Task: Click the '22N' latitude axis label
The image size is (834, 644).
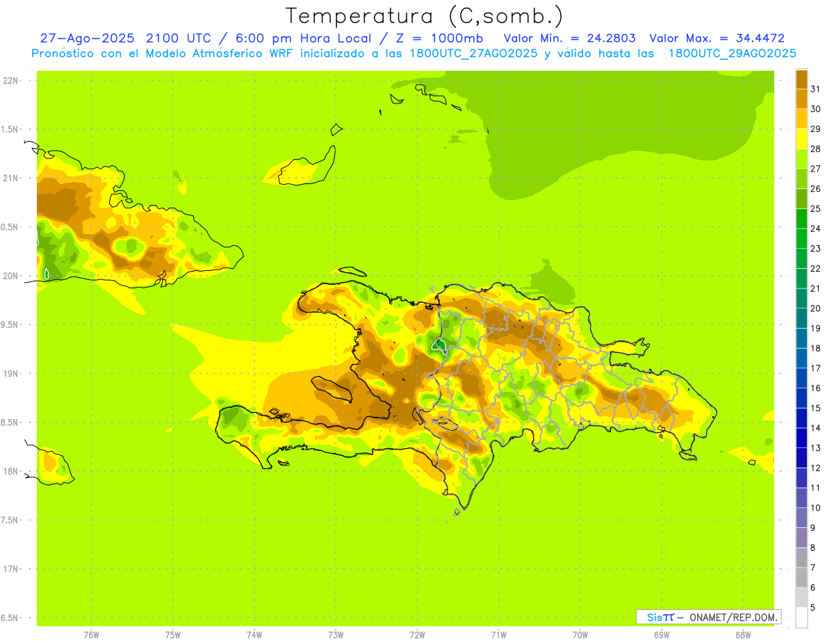Action: pos(11,80)
